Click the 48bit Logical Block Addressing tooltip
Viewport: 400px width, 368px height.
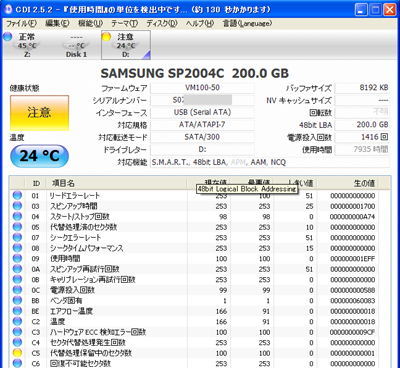tap(247, 189)
